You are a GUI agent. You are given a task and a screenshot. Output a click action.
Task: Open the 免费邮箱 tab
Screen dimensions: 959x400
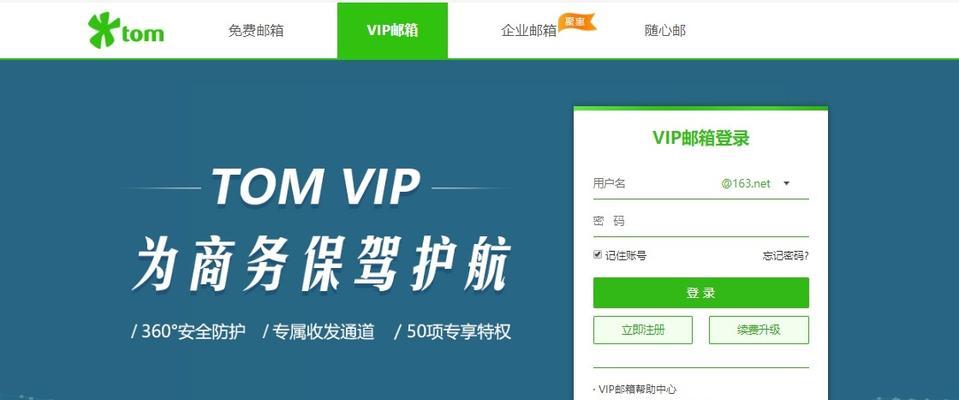256,31
